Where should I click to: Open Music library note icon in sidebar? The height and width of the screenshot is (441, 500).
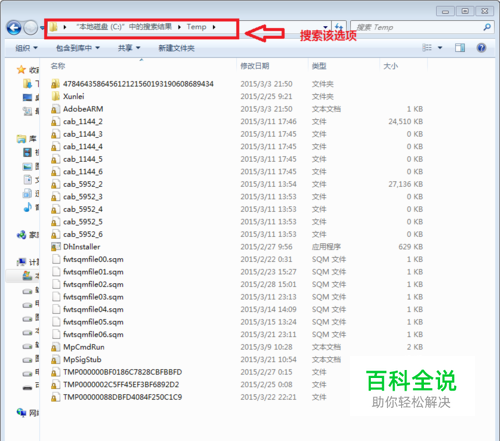(27, 207)
